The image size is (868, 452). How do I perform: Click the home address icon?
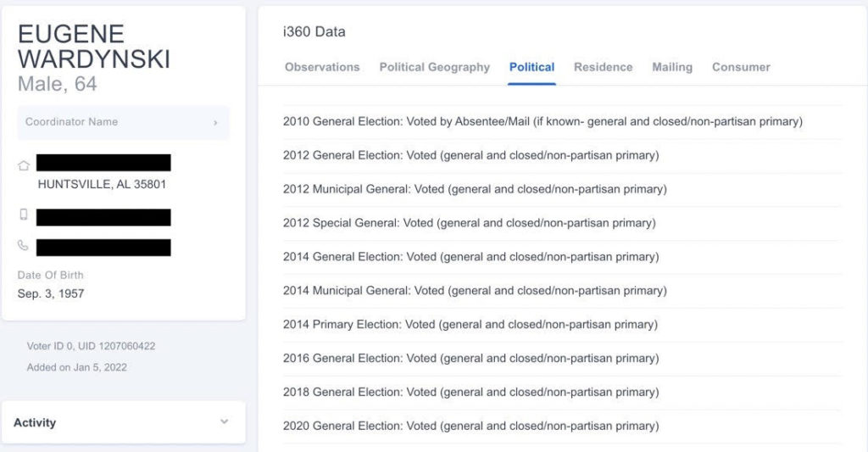[x=24, y=166]
